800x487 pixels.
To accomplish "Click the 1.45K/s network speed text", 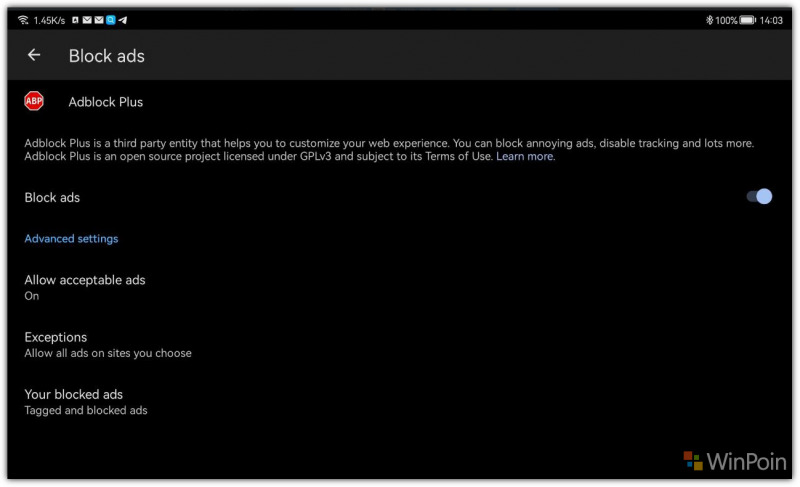I will tap(49, 20).
